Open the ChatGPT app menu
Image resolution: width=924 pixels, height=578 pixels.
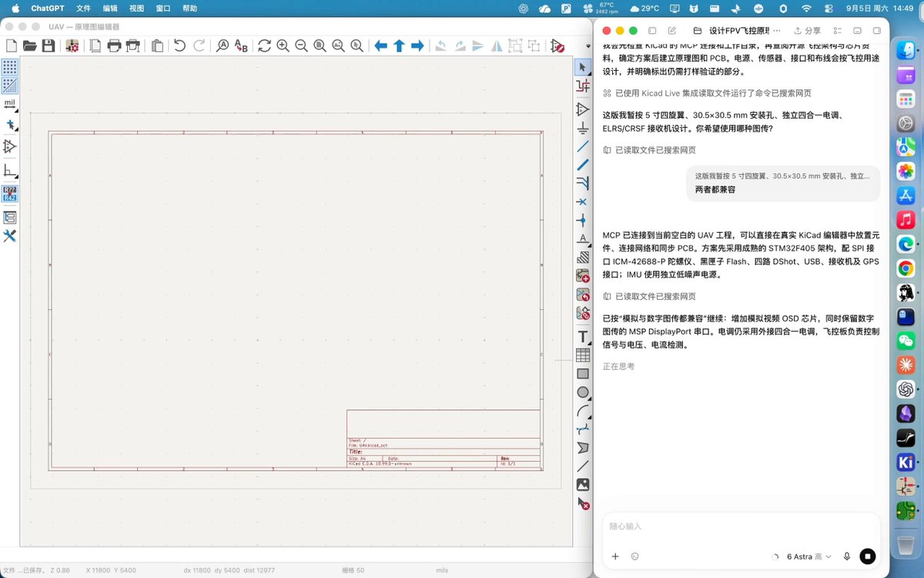[x=47, y=8]
